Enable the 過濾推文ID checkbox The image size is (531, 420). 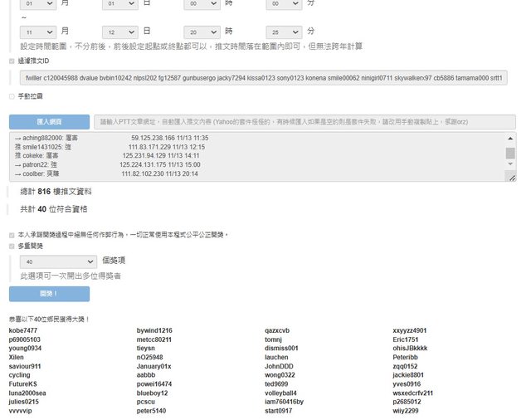pos(12,61)
